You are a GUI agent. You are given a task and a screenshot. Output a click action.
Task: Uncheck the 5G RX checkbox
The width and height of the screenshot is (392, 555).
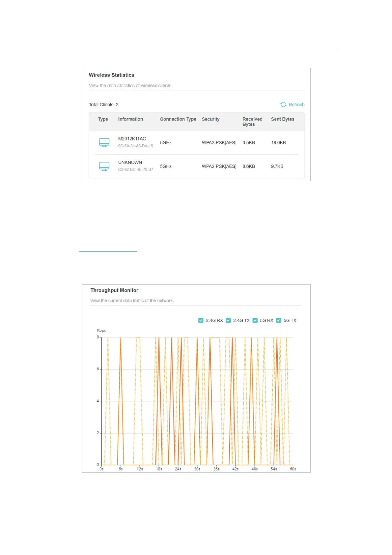[255, 320]
